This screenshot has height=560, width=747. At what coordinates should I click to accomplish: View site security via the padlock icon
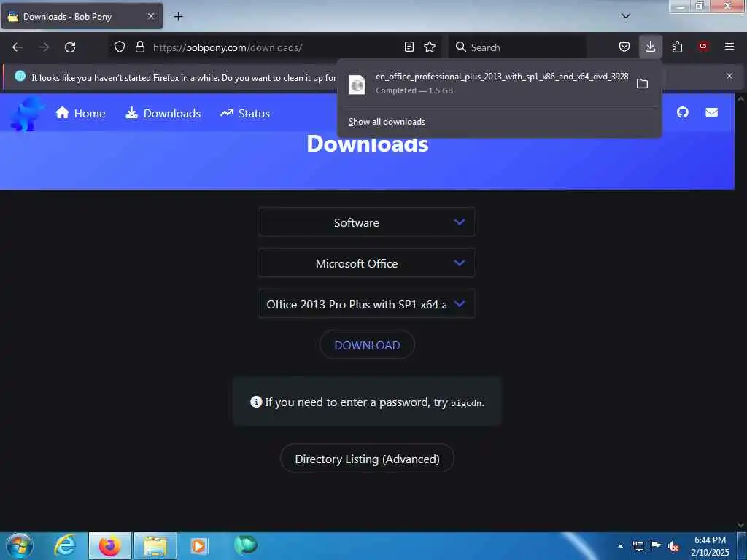pos(139,47)
